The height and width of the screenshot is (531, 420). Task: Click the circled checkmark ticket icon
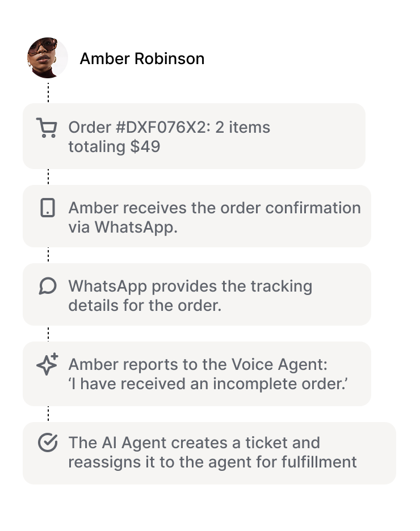48,443
